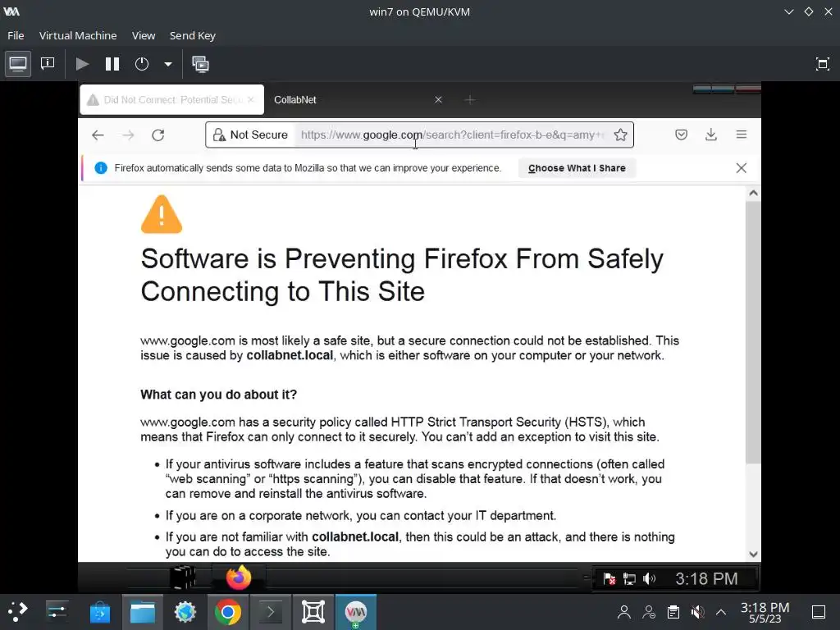Click host clock 3:18 PM 5/5/23

point(765,612)
